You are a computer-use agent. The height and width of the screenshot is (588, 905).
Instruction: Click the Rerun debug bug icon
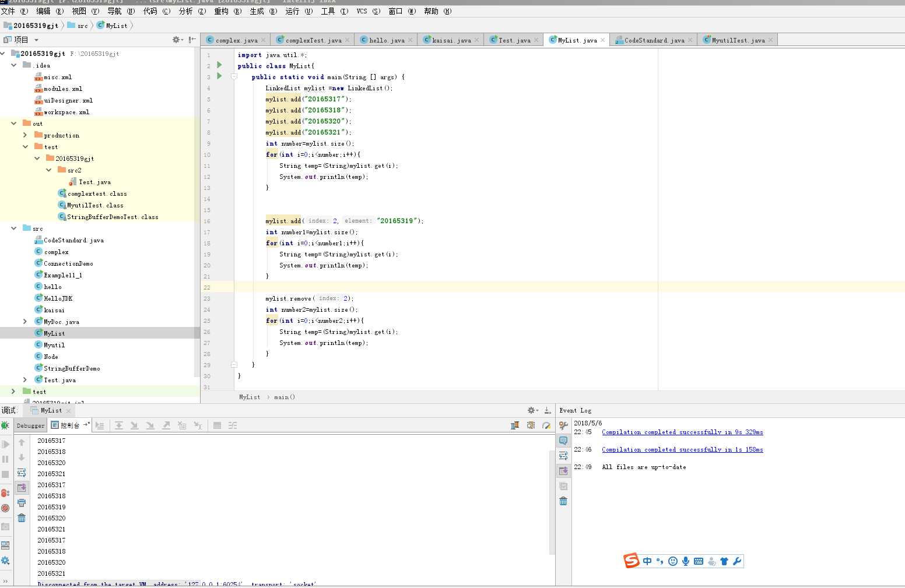[x=5, y=425]
